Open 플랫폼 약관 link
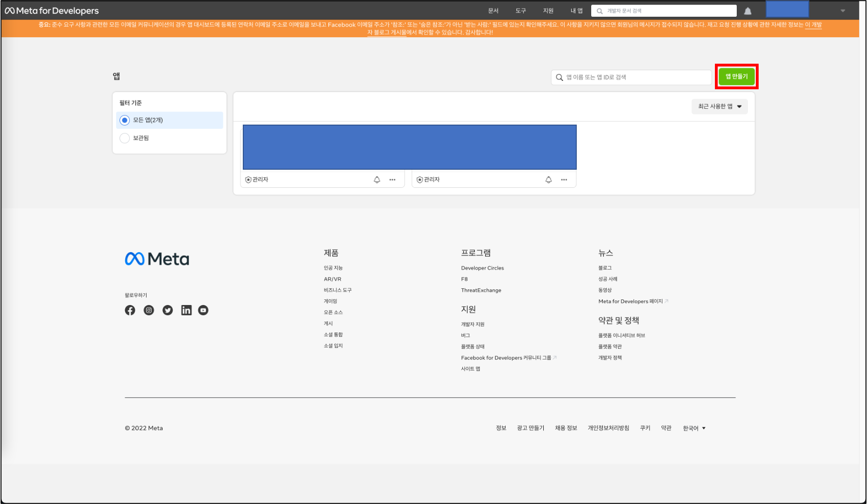 click(610, 347)
